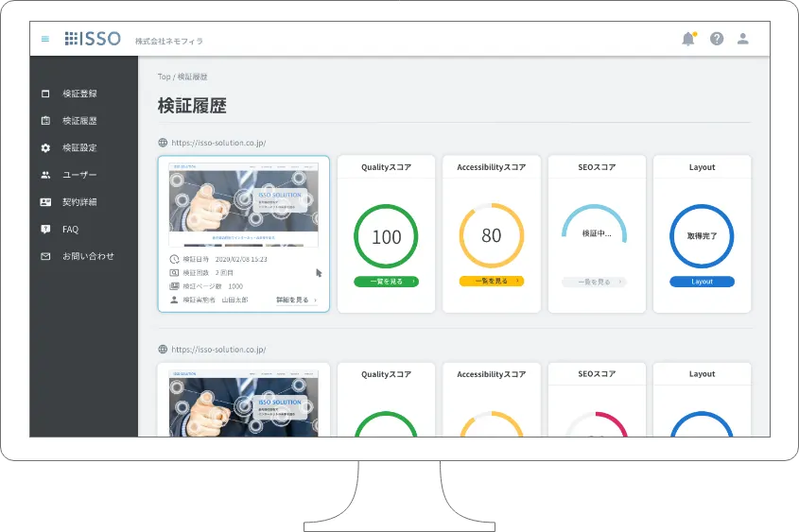Click 山田太郎 name text
The image size is (799, 532).
point(234,300)
